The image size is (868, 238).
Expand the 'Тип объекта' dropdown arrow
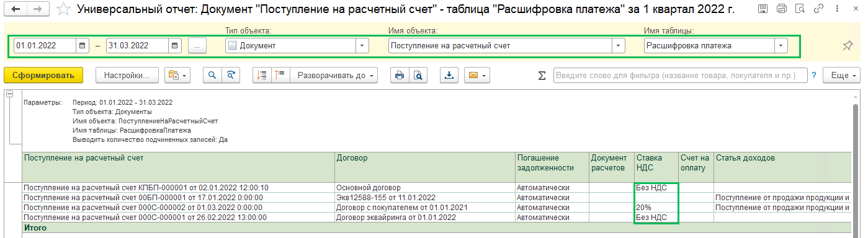362,45
